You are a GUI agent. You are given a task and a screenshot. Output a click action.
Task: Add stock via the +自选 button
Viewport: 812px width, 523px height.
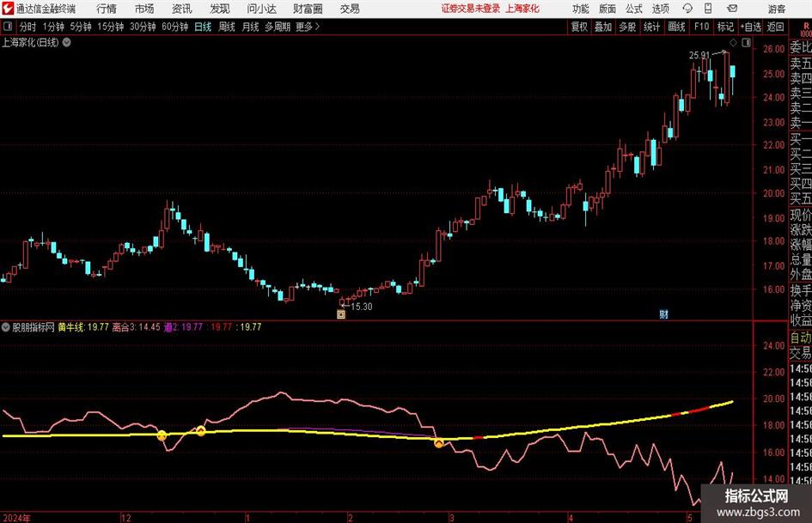tap(750, 27)
